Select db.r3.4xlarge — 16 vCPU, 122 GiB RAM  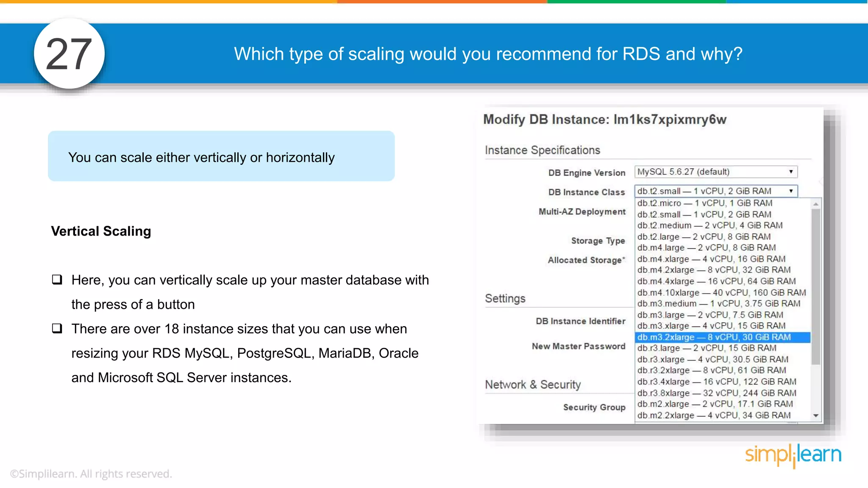click(x=723, y=382)
